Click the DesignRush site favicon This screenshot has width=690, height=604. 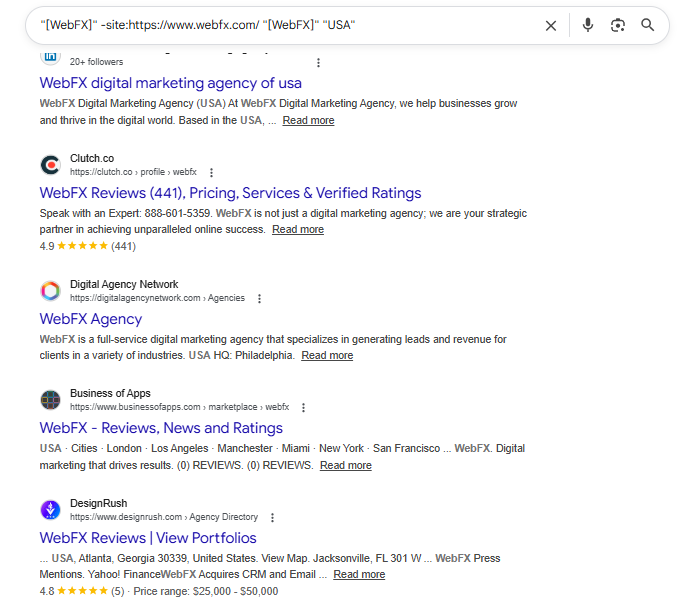[50, 510]
